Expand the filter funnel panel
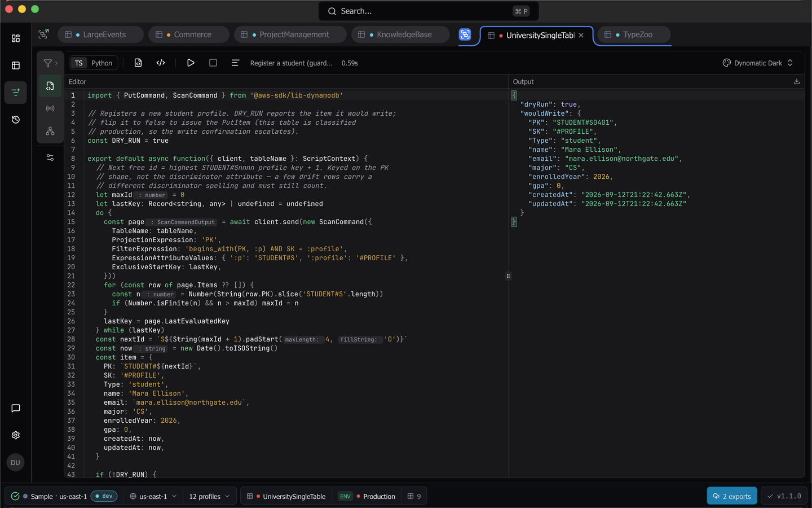Image resolution: width=812 pixels, height=508 pixels. click(x=50, y=63)
